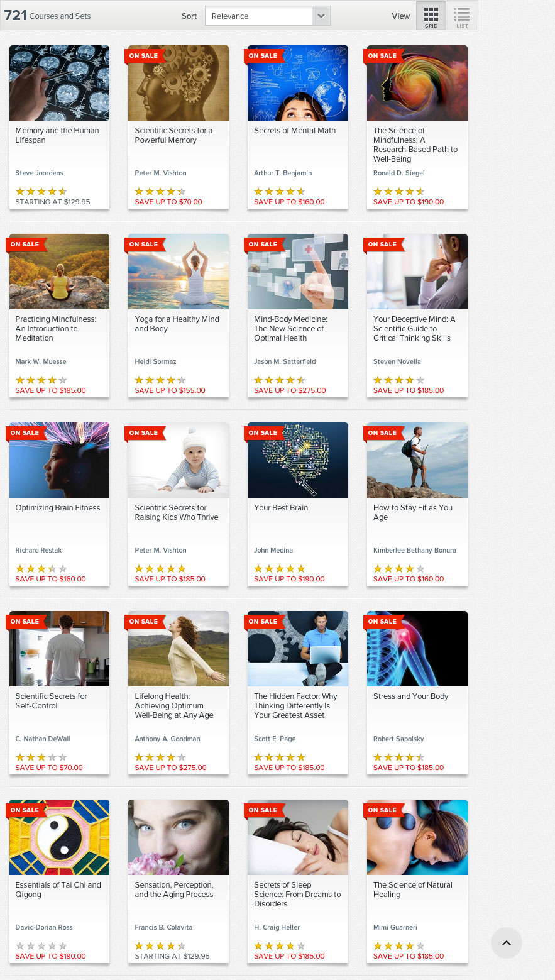Click star rating for Essentials of Tai Chi
Screen dimensions: 555x980
pos(41,946)
